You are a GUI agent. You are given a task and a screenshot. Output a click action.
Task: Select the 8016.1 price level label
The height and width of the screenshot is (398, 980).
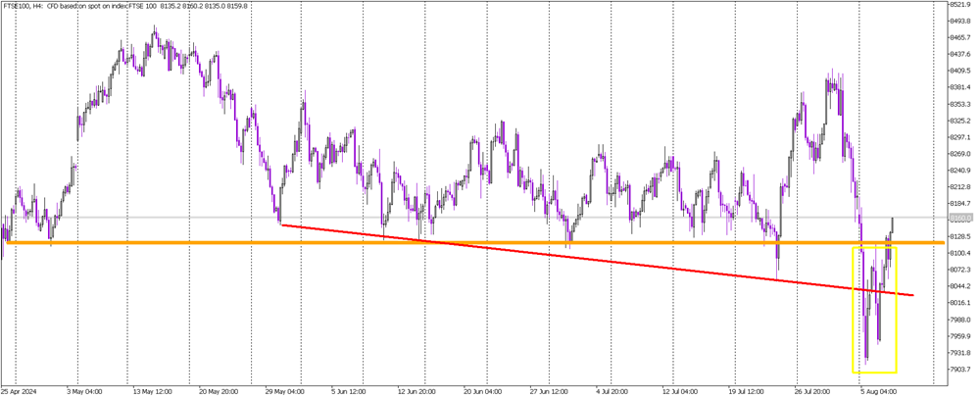pos(959,303)
